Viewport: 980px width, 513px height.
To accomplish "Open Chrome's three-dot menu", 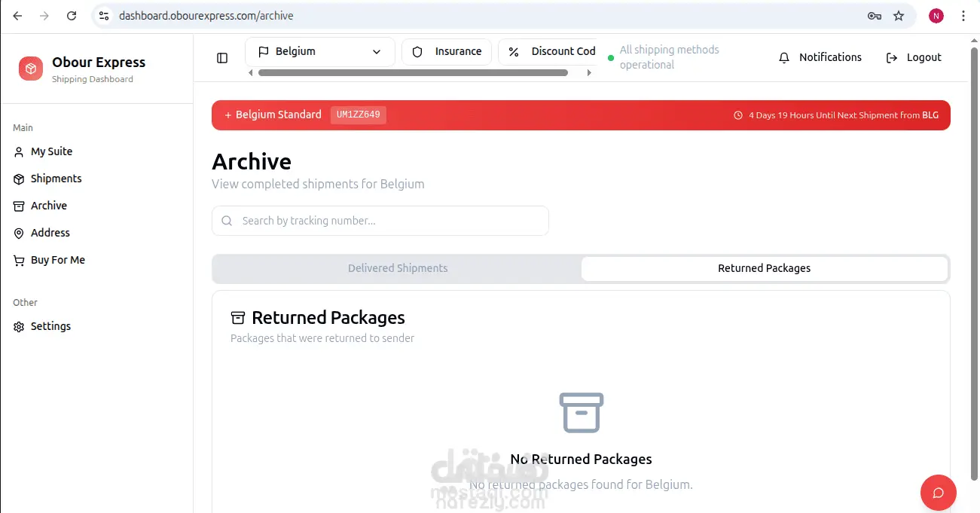I will pyautogui.click(x=963, y=16).
